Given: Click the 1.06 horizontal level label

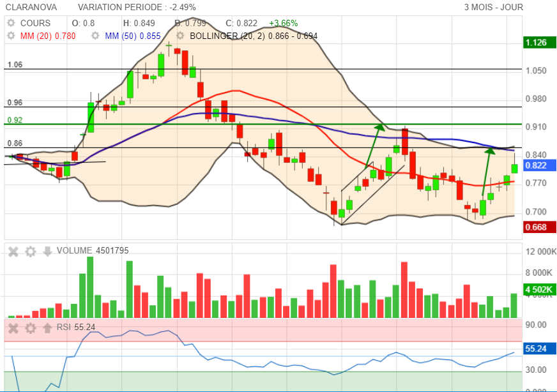Looking at the screenshot, I should (x=15, y=64).
